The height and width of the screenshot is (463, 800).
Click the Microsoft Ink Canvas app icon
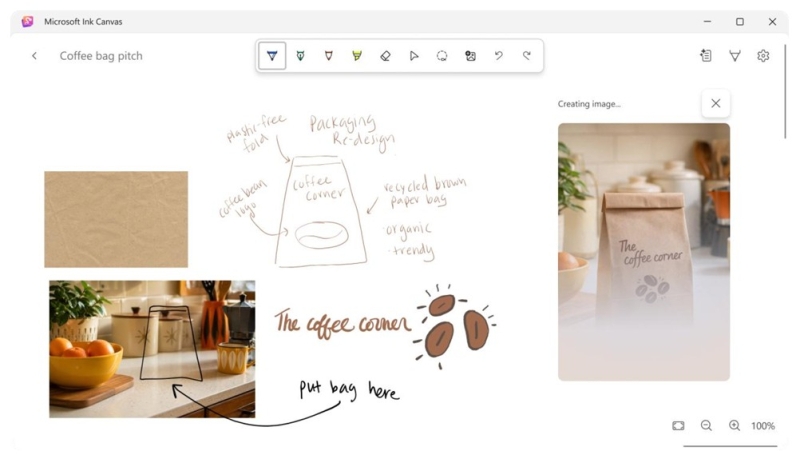(x=28, y=21)
